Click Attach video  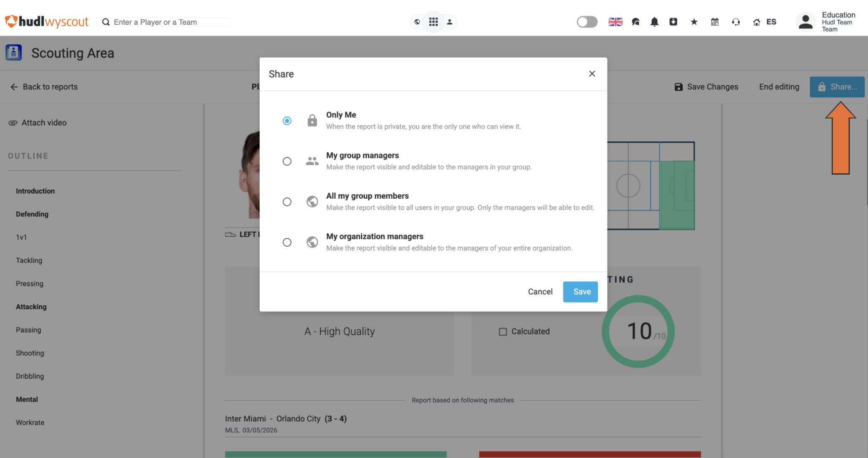[x=38, y=123]
